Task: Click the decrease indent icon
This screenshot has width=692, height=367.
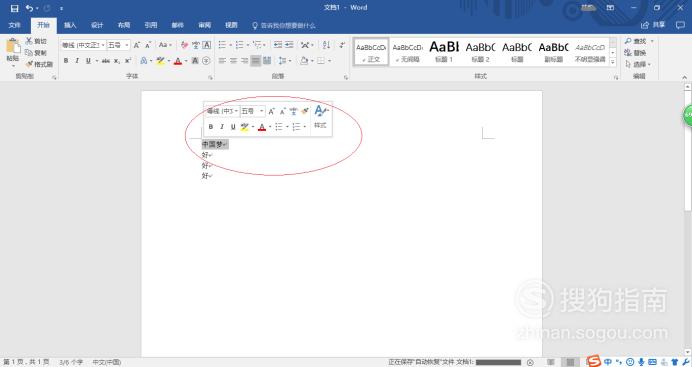Action: pos(278,45)
